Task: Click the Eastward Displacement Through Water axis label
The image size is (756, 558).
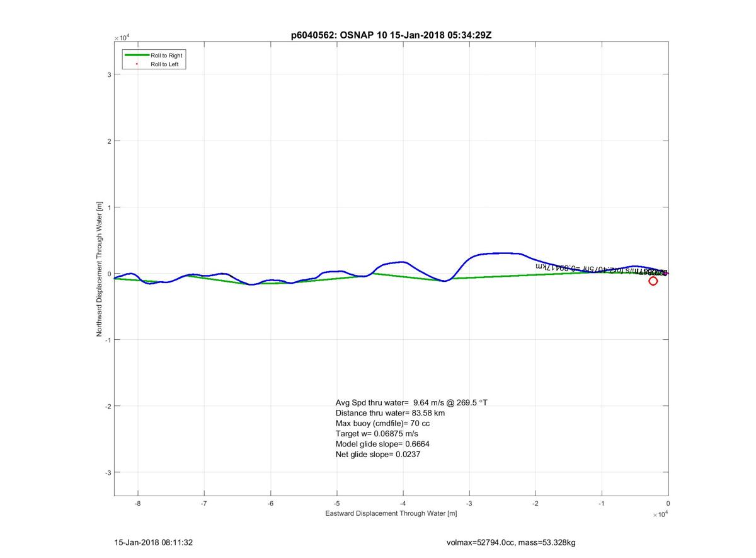Action: pyautogui.click(x=391, y=513)
